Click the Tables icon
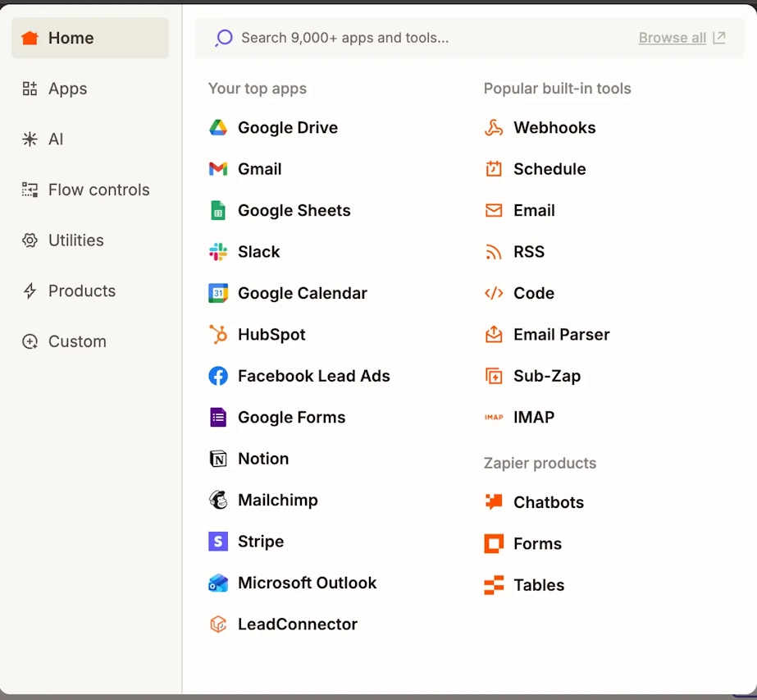 pos(494,585)
